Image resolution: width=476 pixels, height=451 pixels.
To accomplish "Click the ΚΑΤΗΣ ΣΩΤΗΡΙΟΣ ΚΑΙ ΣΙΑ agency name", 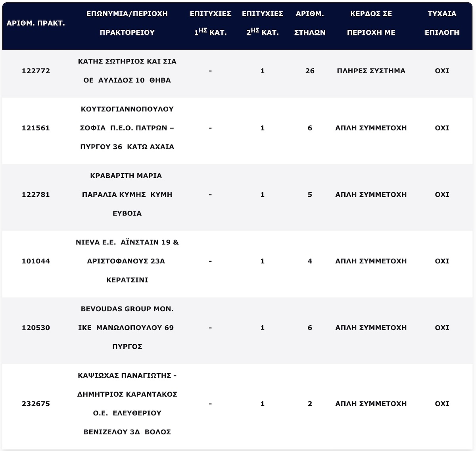I will tap(127, 61).
